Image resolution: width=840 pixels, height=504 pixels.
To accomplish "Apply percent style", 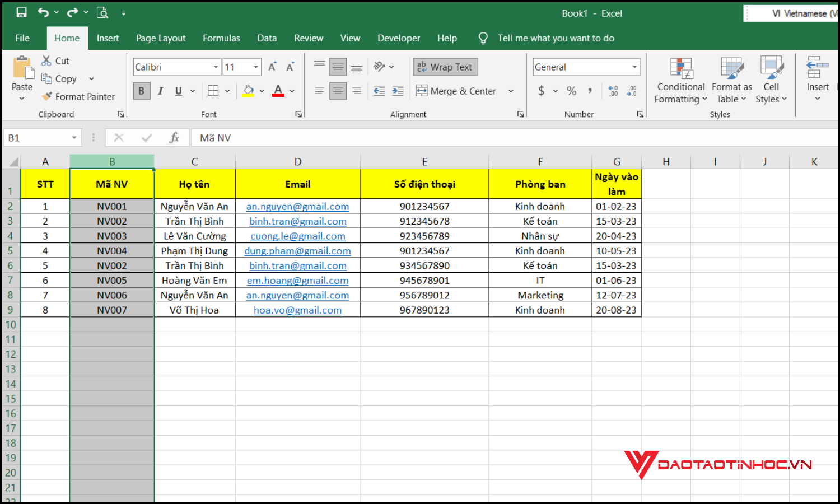I will pos(571,91).
